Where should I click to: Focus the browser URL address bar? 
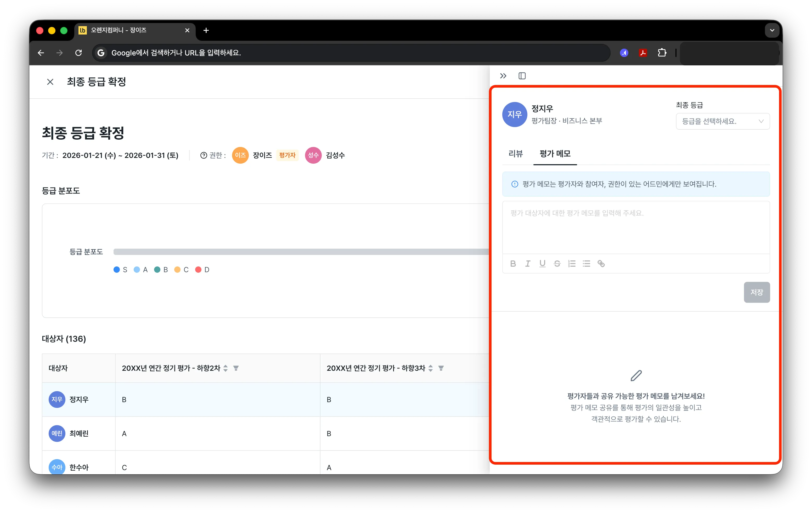pyautogui.click(x=351, y=53)
